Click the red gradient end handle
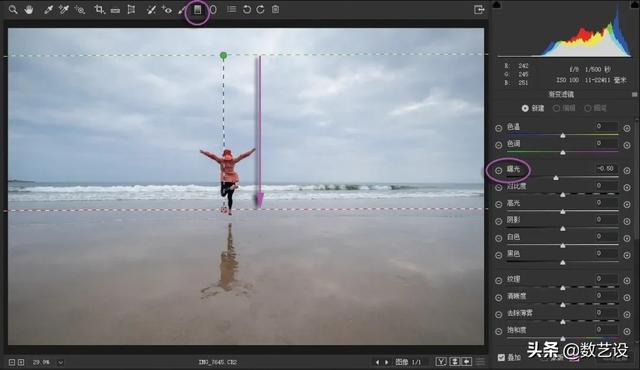Image resolution: width=640 pixels, height=370 pixels. [223, 210]
